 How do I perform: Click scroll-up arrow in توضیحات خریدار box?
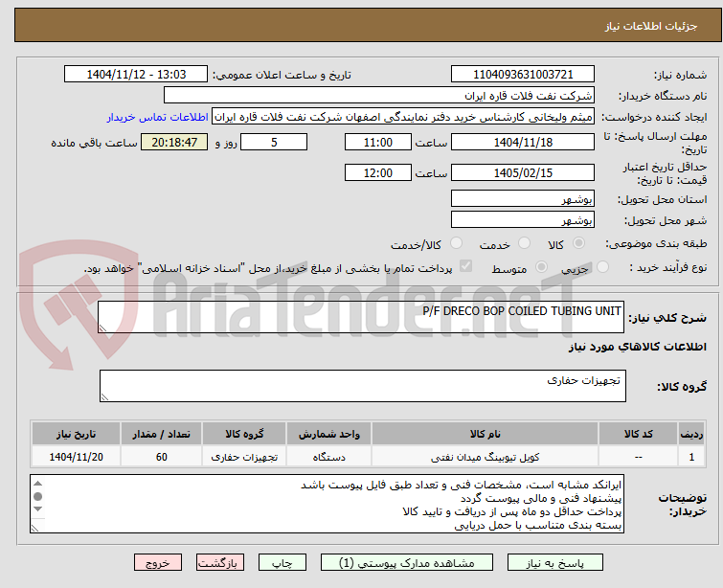click(x=37, y=484)
